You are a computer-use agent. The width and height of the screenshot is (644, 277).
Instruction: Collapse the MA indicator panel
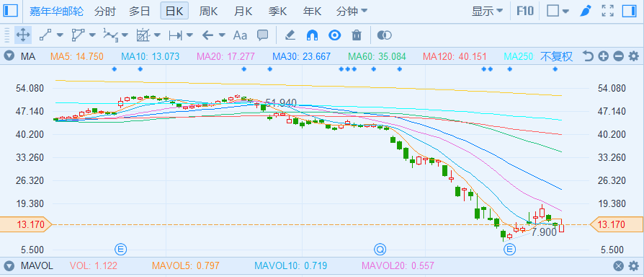point(9,56)
